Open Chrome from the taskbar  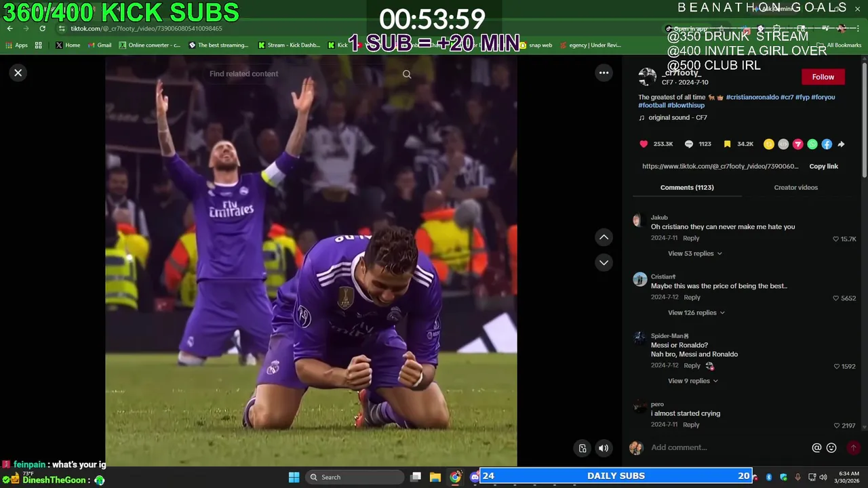tap(455, 477)
